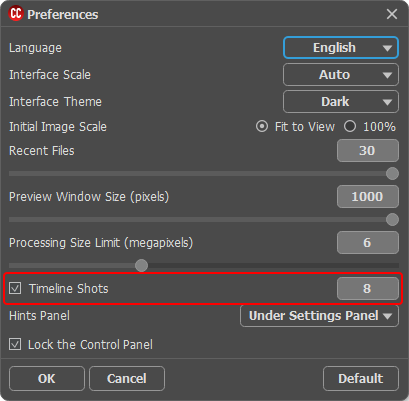Uncheck Lock the Control Panel checkbox
Screen dimensions: 409x401
15,344
